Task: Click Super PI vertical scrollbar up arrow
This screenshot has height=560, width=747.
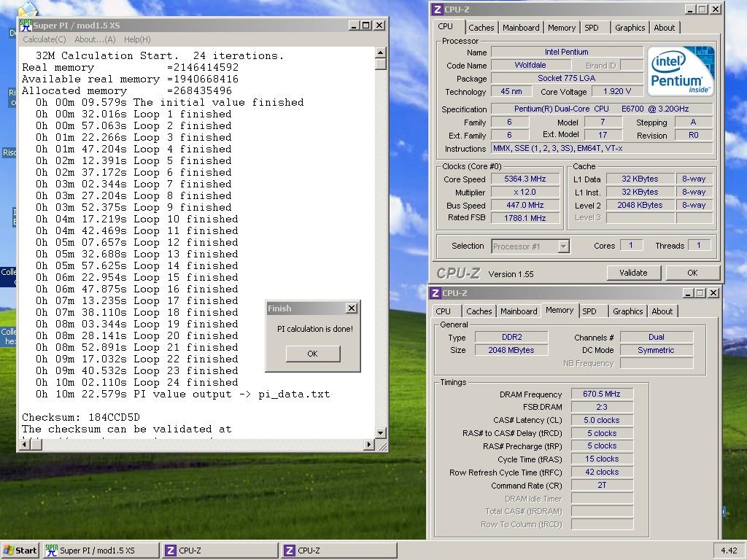Action: [381, 52]
